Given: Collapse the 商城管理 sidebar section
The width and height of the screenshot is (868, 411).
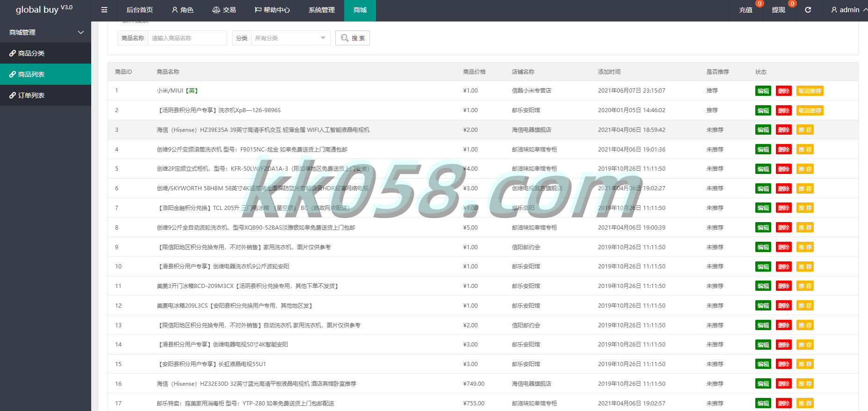Looking at the screenshot, I should (x=45, y=32).
